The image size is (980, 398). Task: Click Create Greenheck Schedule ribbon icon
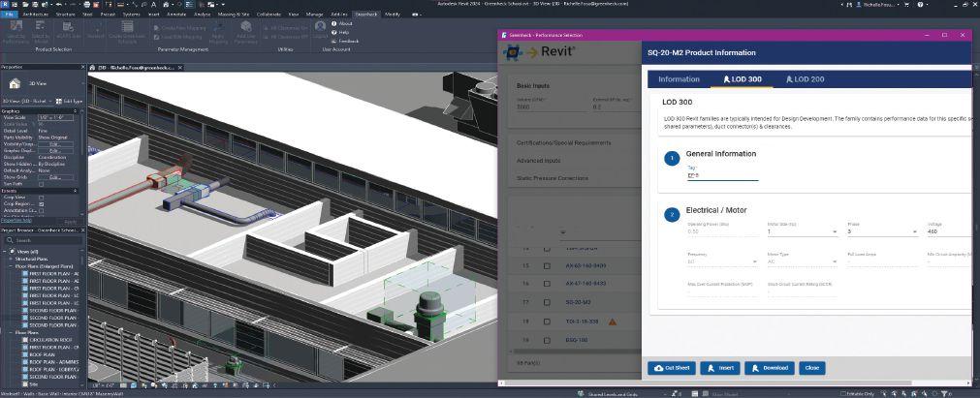pos(128,31)
